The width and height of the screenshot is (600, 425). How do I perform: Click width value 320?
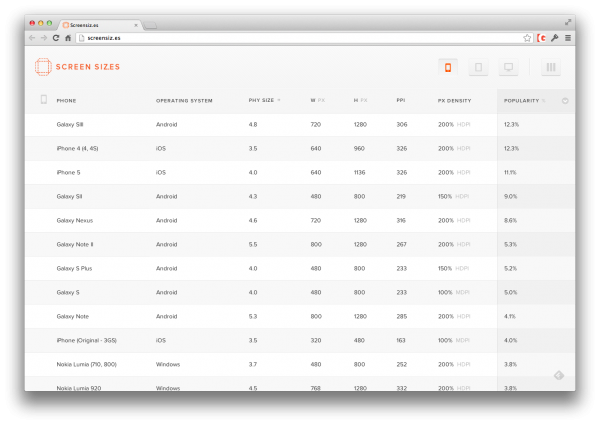click(x=316, y=340)
